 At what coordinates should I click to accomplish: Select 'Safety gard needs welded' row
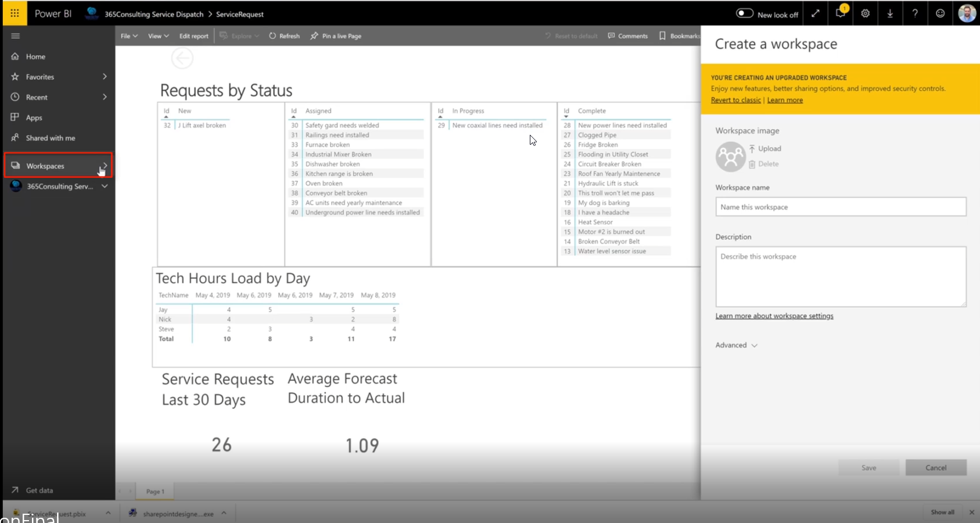342,125
